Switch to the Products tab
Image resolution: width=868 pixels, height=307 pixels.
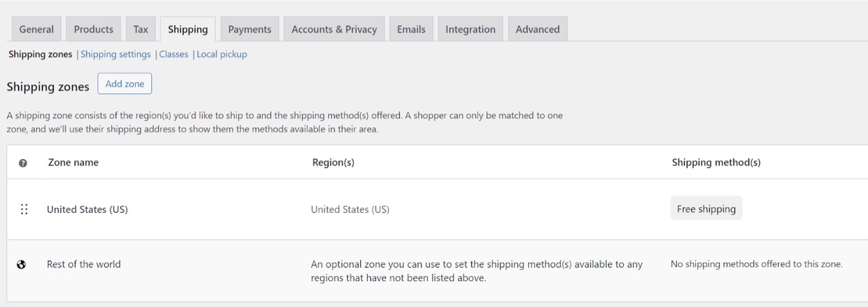[x=93, y=29]
